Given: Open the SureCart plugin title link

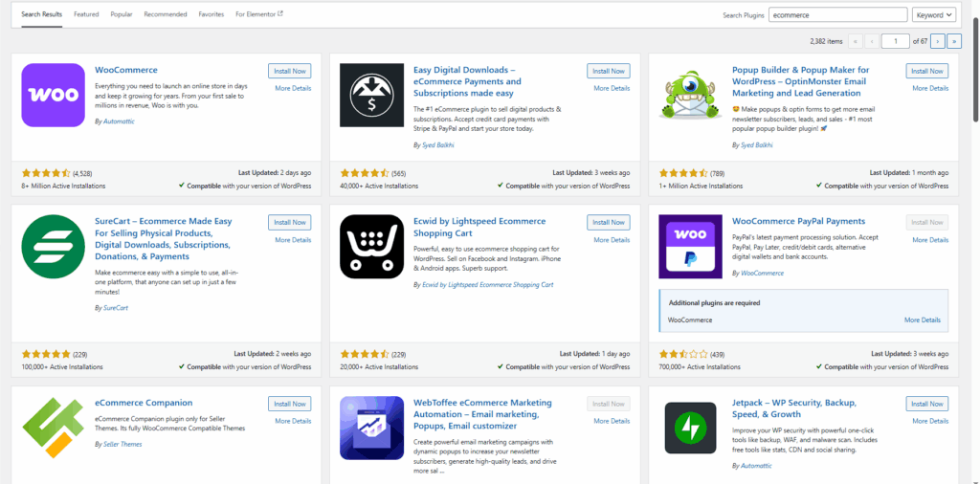Looking at the screenshot, I should point(164,239).
